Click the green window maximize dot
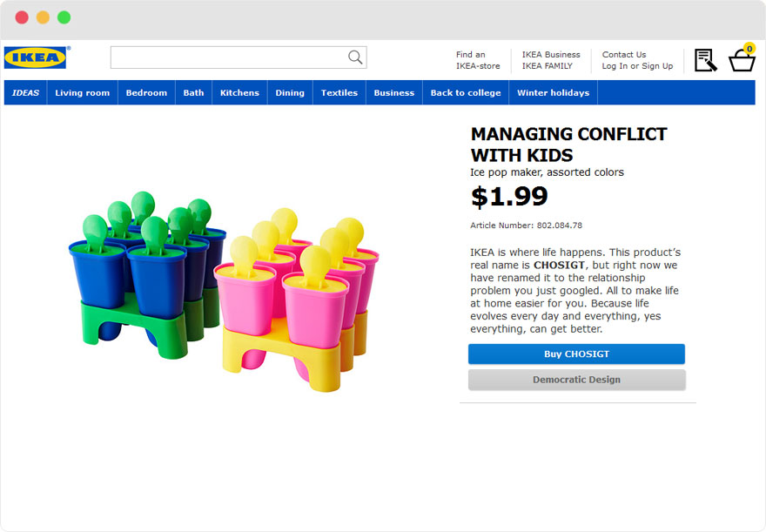The height and width of the screenshot is (532, 766). click(x=64, y=17)
